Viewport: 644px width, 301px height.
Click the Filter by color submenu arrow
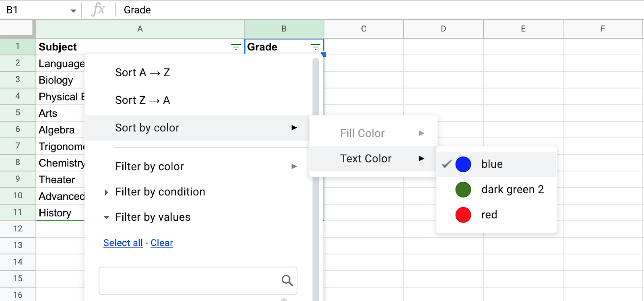coord(294,166)
